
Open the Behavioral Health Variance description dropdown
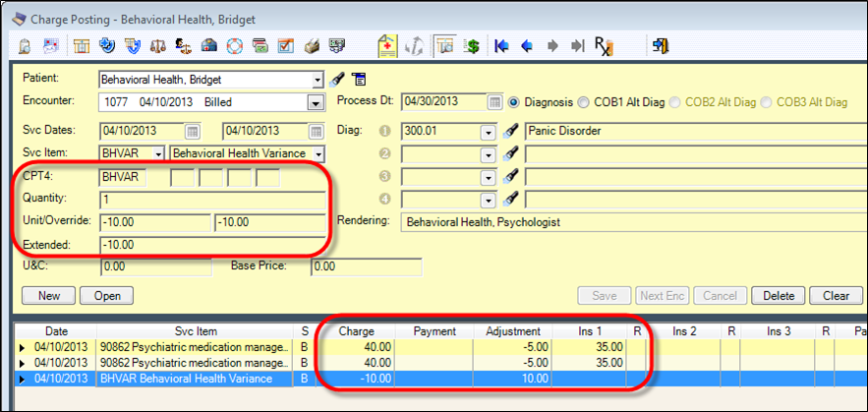point(318,153)
